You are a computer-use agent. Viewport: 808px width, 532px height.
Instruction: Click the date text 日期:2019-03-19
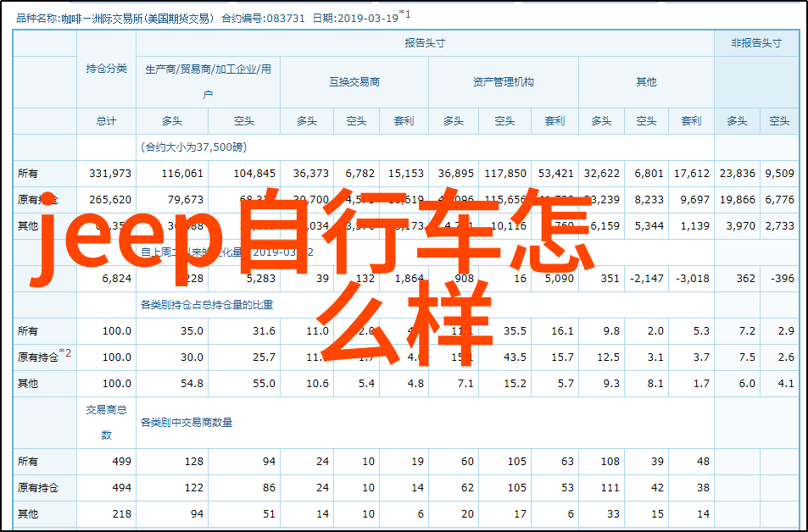[x=355, y=19]
